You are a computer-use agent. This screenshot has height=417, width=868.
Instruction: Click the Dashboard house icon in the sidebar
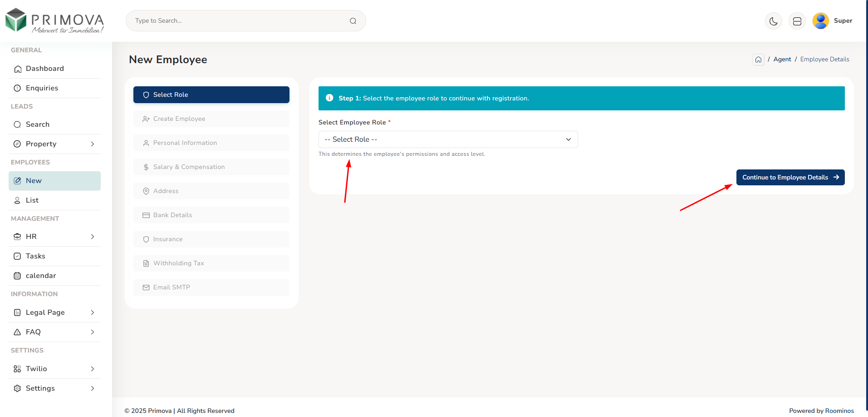click(x=18, y=69)
